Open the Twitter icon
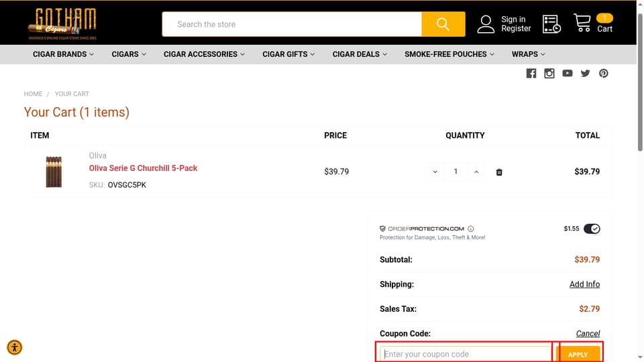Image resolution: width=644 pixels, height=362 pixels. pyautogui.click(x=585, y=74)
